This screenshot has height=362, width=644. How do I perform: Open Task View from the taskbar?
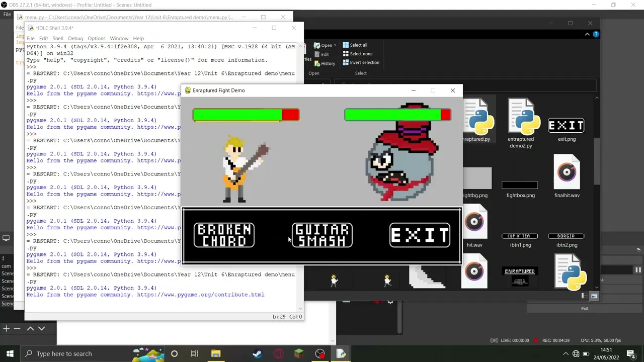194,354
